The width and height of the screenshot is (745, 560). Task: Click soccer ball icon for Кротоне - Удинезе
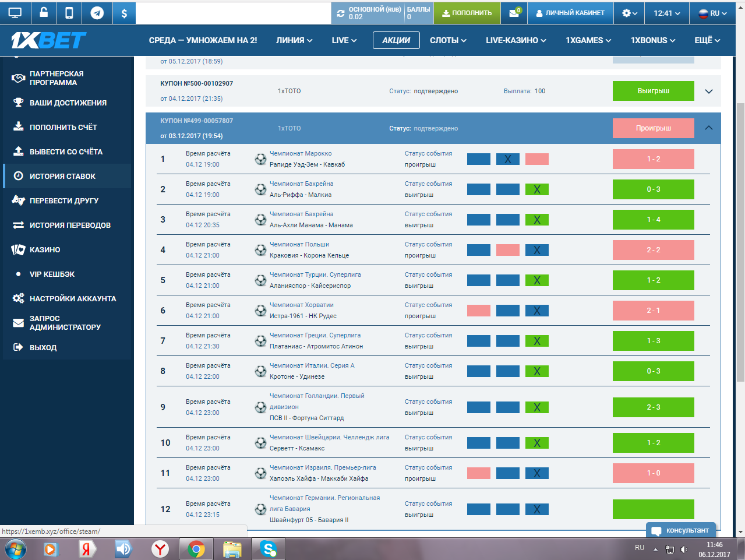point(260,371)
